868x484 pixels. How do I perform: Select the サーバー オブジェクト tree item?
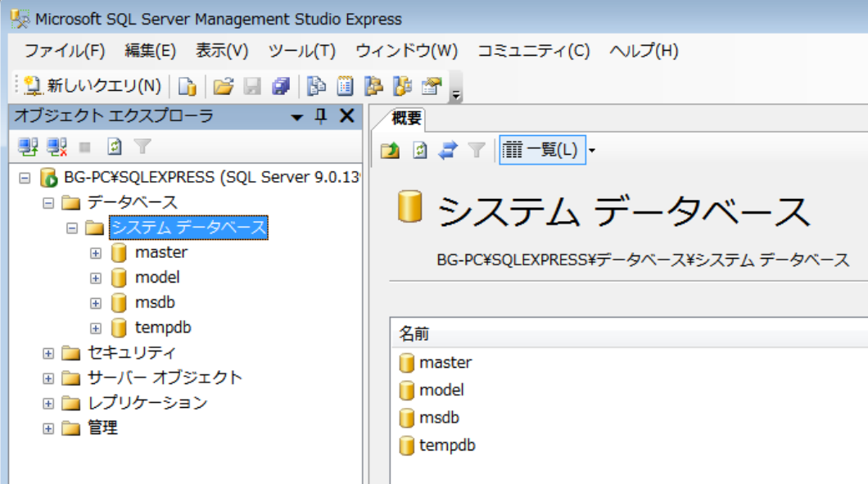tap(165, 378)
